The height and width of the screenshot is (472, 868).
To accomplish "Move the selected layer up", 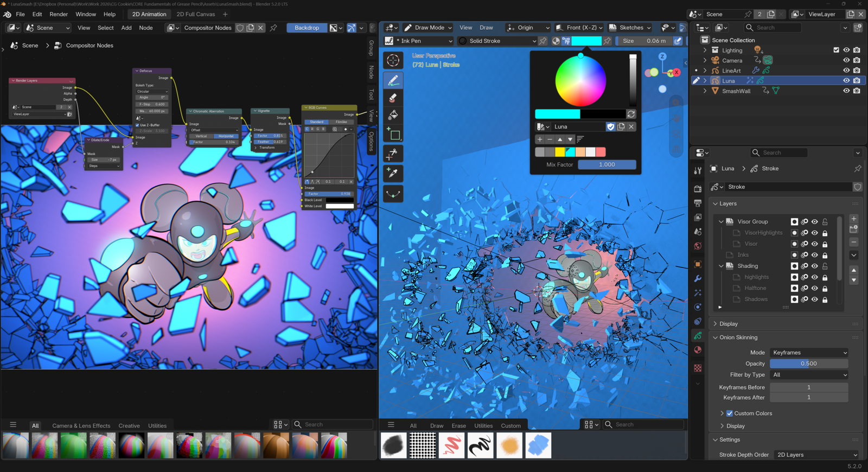I will click(x=854, y=270).
